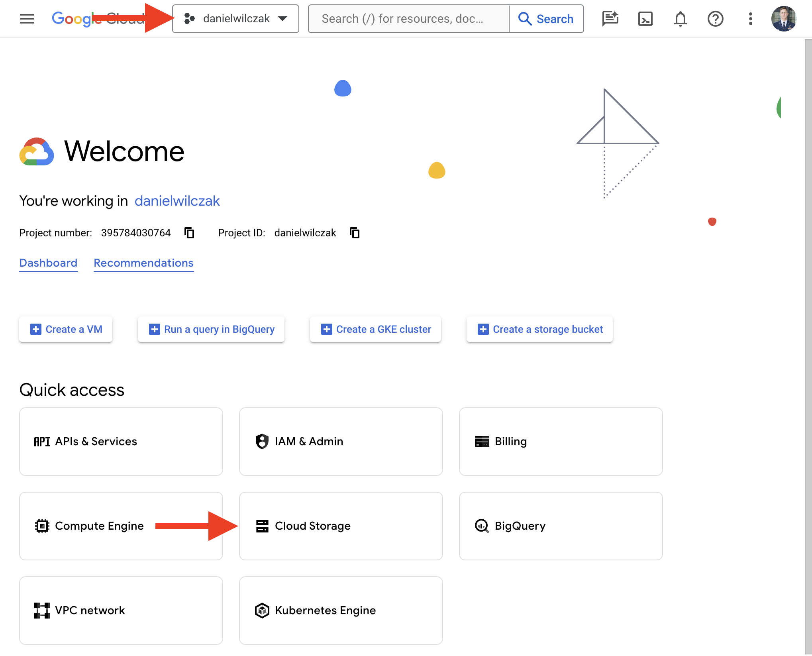Open the Cloud Storage card
Viewport: 812px width, 656px height.
point(341,526)
